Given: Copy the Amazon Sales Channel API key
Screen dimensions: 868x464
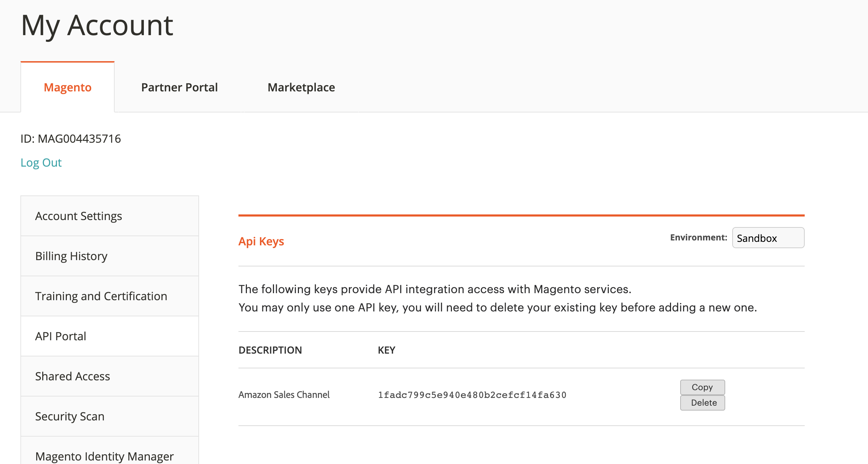Looking at the screenshot, I should click(702, 387).
